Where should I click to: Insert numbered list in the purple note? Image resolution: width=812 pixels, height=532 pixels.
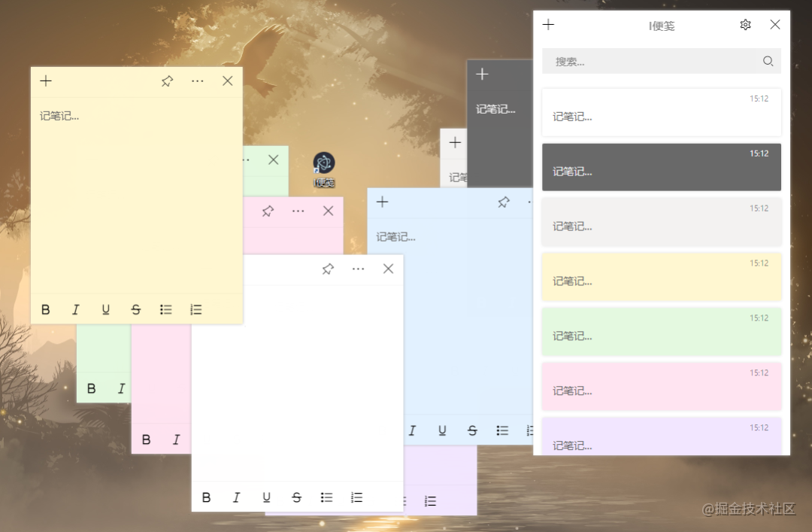[x=430, y=501]
